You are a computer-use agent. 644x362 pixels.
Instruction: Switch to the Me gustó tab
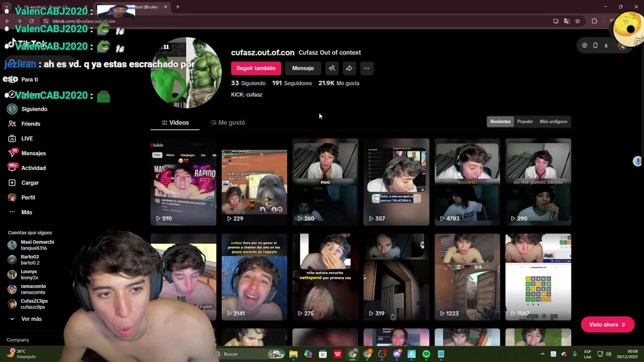click(x=228, y=123)
